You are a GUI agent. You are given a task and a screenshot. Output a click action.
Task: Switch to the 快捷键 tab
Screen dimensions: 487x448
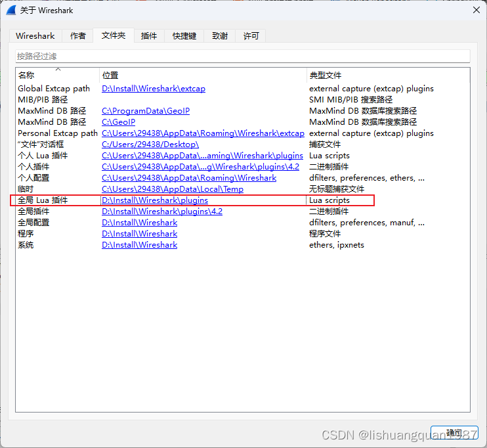[184, 36]
